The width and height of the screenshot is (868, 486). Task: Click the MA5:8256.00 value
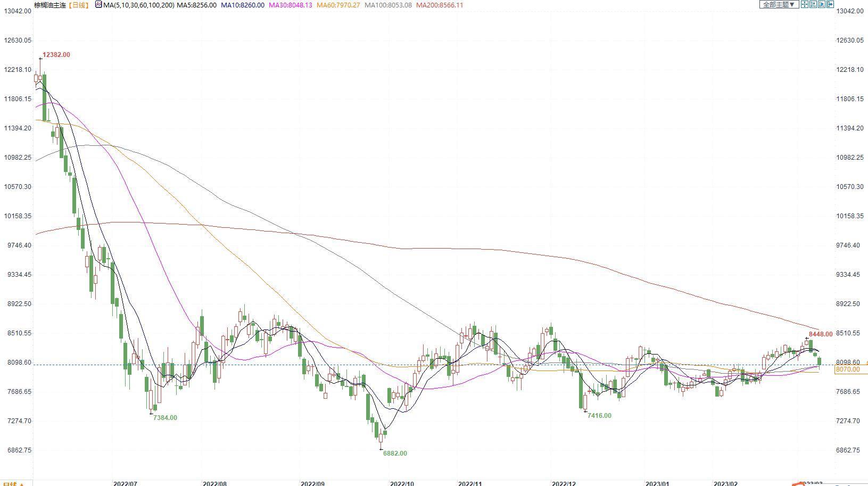(x=197, y=5)
